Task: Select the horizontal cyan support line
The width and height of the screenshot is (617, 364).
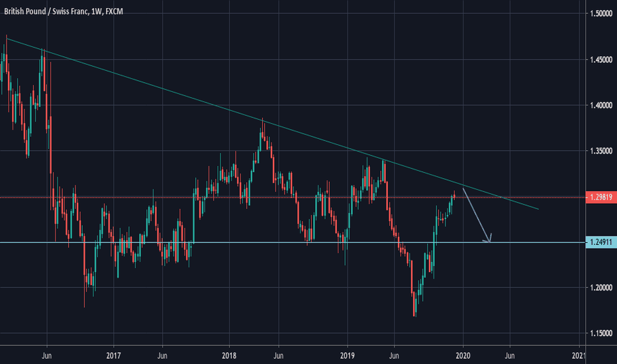Action: pyautogui.click(x=293, y=242)
